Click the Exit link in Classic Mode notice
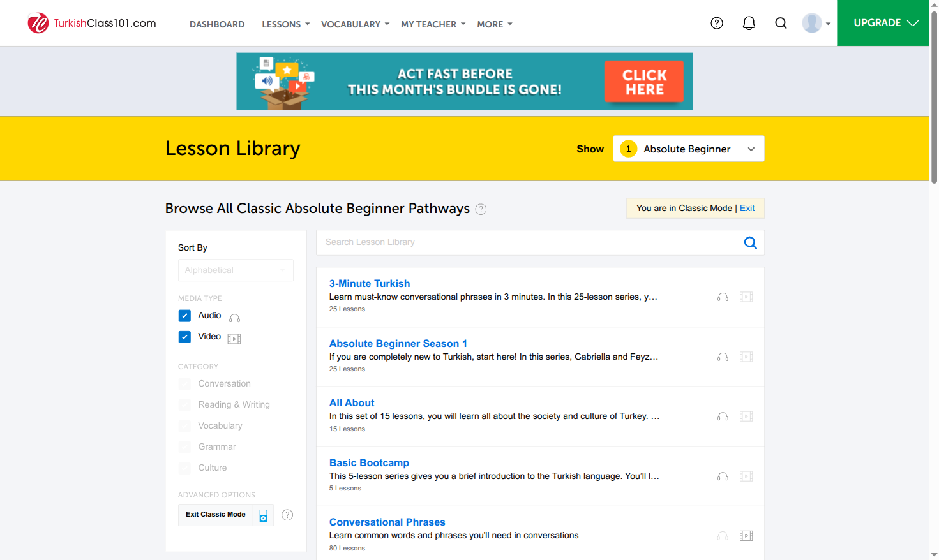This screenshot has height=560, width=939. tap(747, 208)
